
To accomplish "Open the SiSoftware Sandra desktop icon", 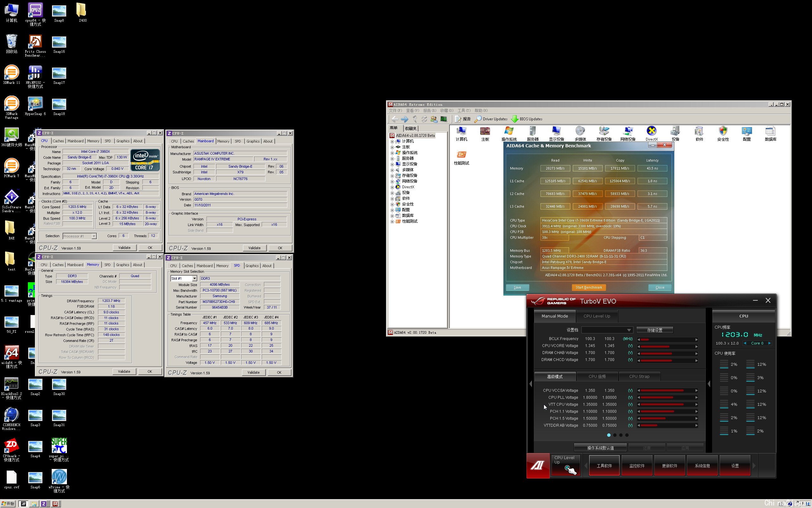I will pyautogui.click(x=11, y=201).
